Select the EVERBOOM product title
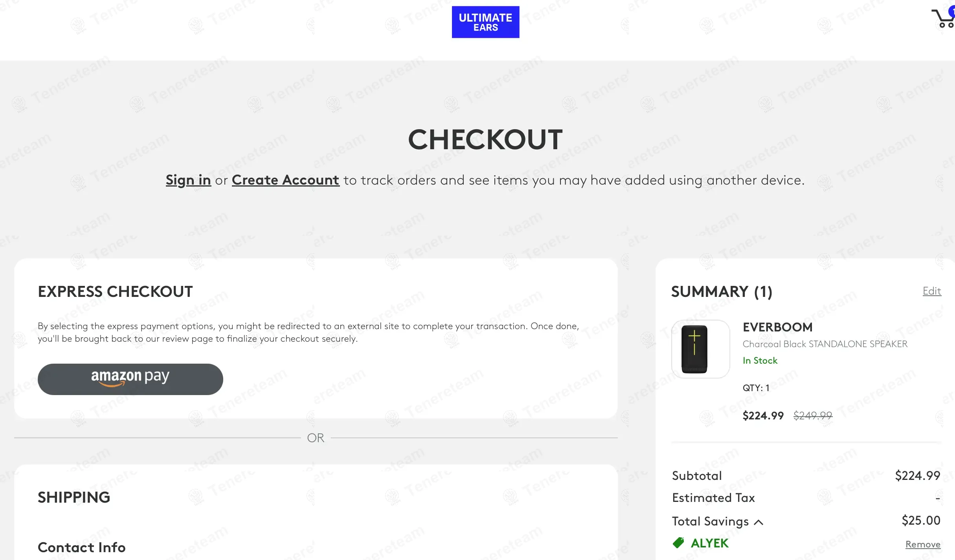 777,327
